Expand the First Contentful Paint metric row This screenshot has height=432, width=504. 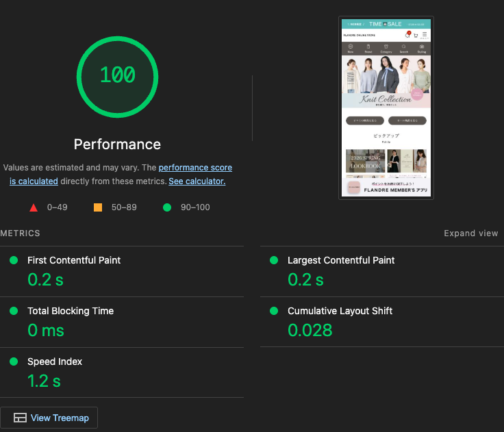74,260
